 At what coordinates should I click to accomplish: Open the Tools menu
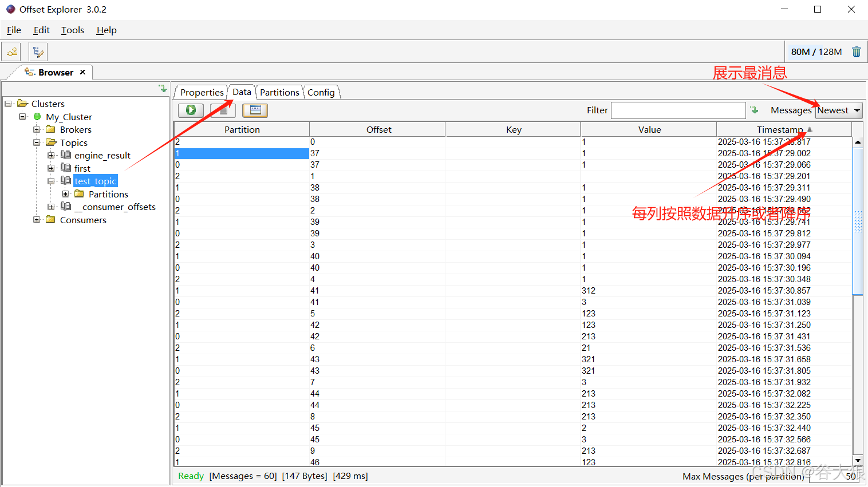(73, 30)
